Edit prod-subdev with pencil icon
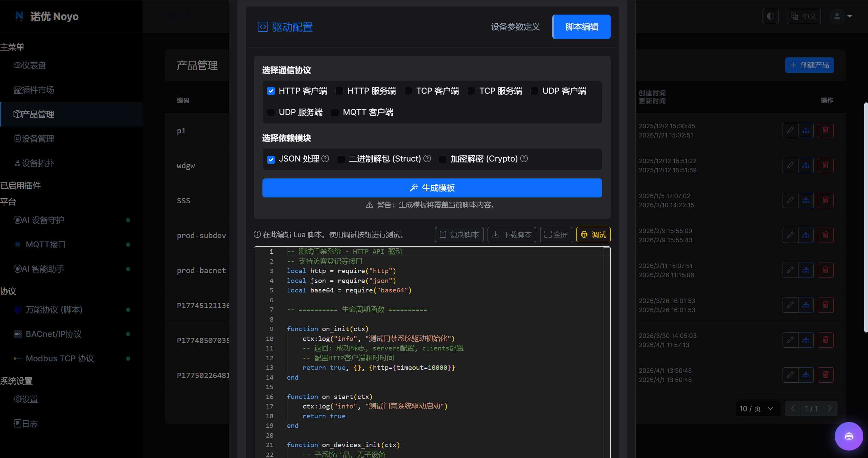 (x=790, y=235)
